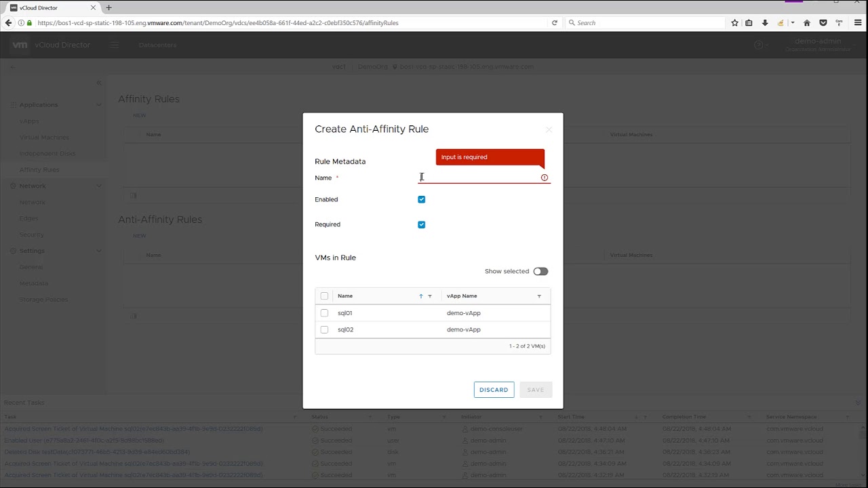868x488 pixels.
Task: Click the vm logo in header
Action: tap(20, 45)
